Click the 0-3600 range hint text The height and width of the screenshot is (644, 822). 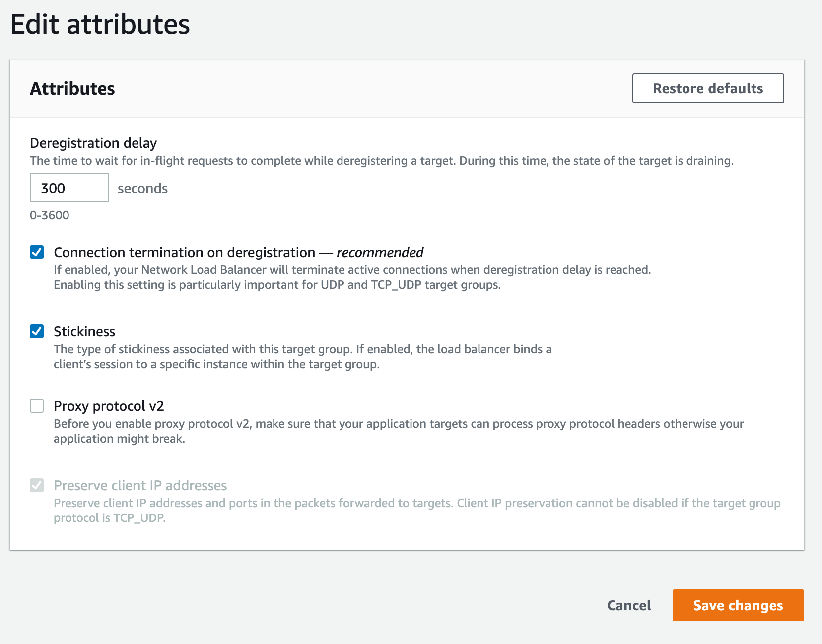pyautogui.click(x=49, y=215)
